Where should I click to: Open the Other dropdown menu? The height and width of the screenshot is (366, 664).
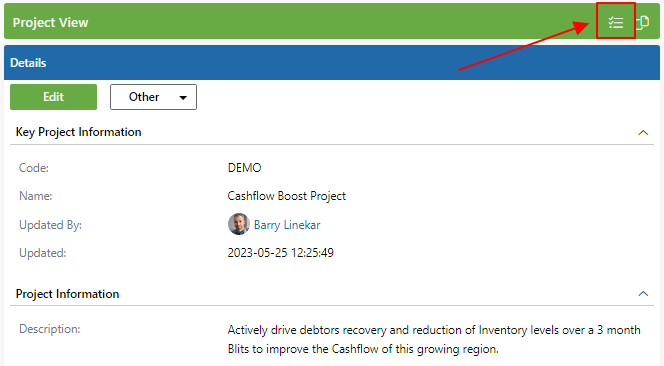click(153, 97)
